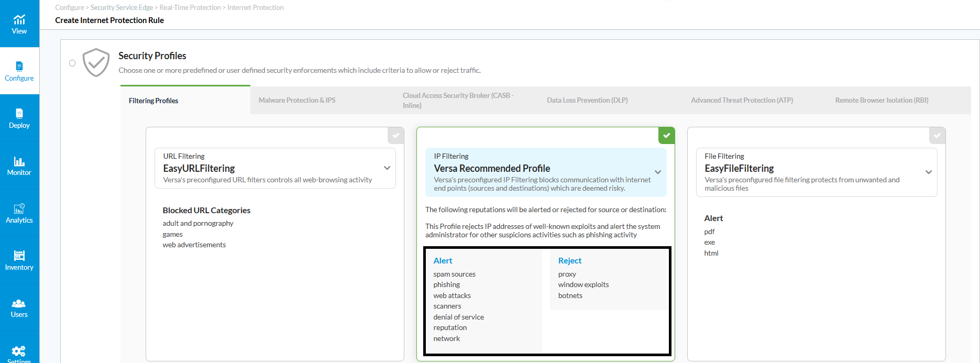The height and width of the screenshot is (363, 980).
Task: Select the Security Profiles radio button
Action: click(72, 63)
